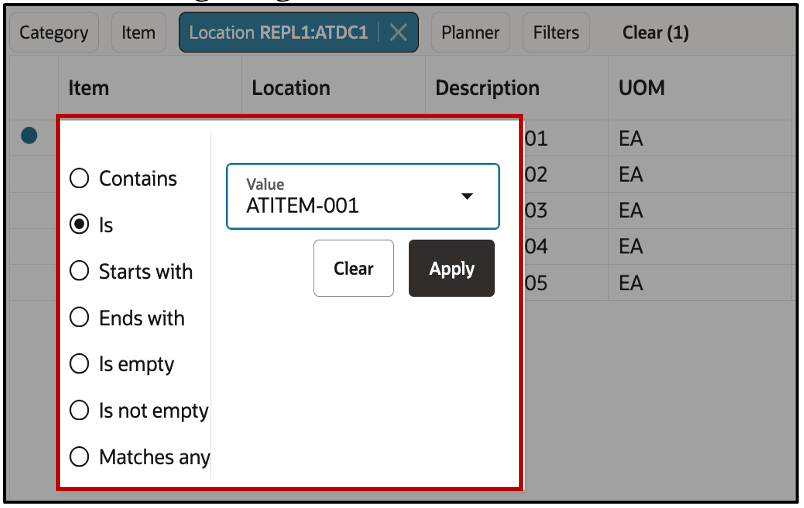
Task: Open the Category filter chip
Action: [x=54, y=33]
